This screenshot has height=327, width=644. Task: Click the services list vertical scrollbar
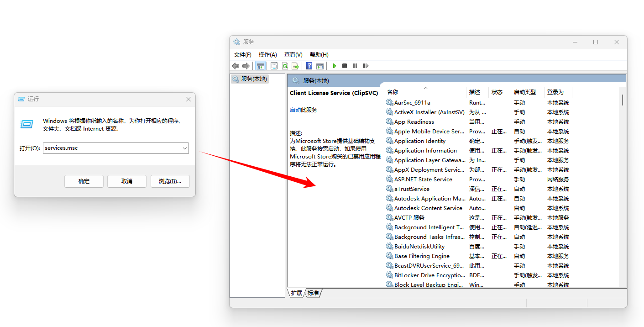pyautogui.click(x=623, y=187)
